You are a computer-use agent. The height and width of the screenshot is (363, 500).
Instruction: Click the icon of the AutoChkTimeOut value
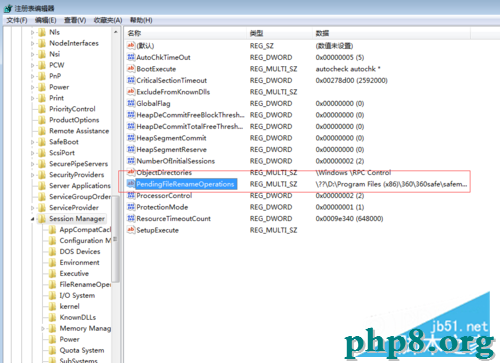(131, 57)
